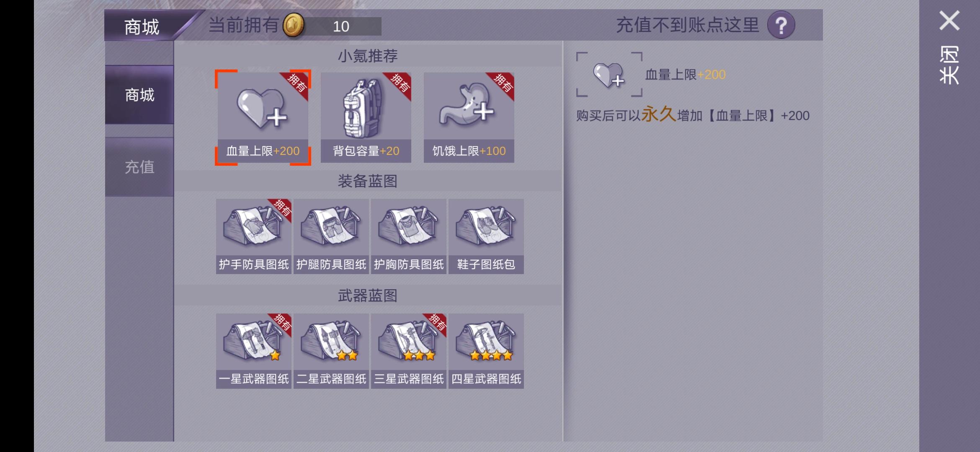Switch to the 充值 recharge tab
Screen dimensions: 980x452
[x=139, y=167]
